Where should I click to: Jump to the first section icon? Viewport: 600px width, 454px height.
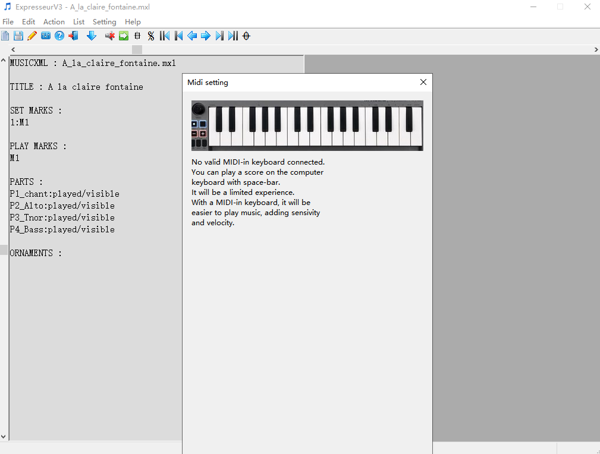(165, 36)
